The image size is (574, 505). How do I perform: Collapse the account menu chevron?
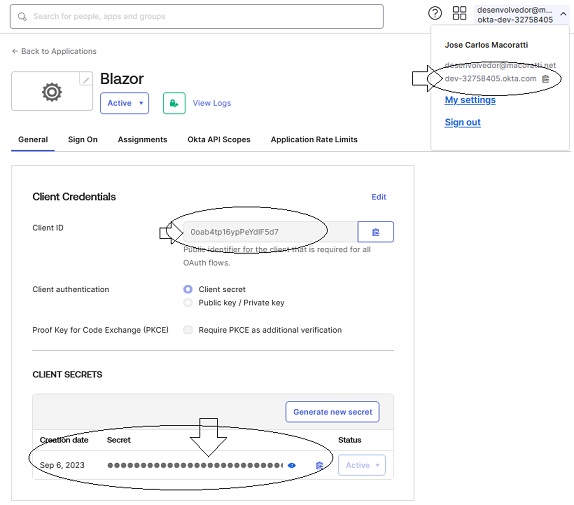563,14
